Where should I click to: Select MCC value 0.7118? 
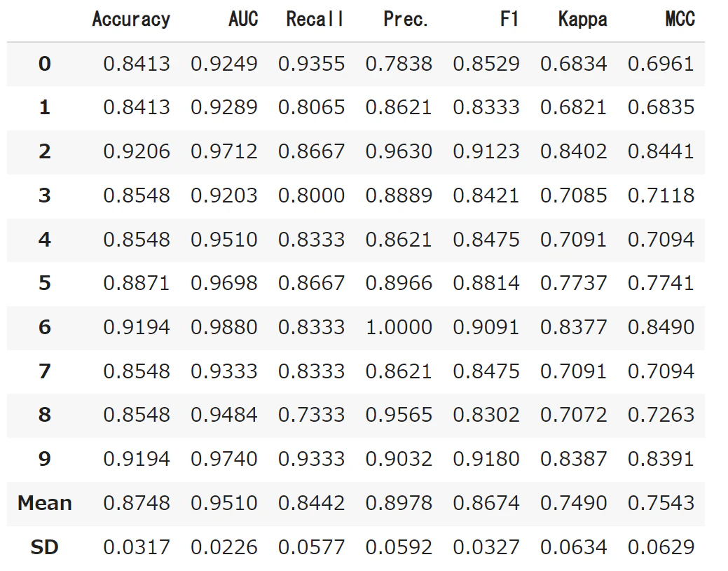click(x=661, y=195)
